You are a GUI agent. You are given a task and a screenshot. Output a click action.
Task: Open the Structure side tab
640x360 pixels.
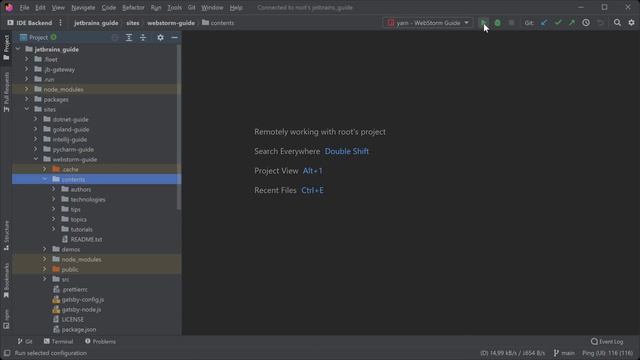[x=6, y=236]
